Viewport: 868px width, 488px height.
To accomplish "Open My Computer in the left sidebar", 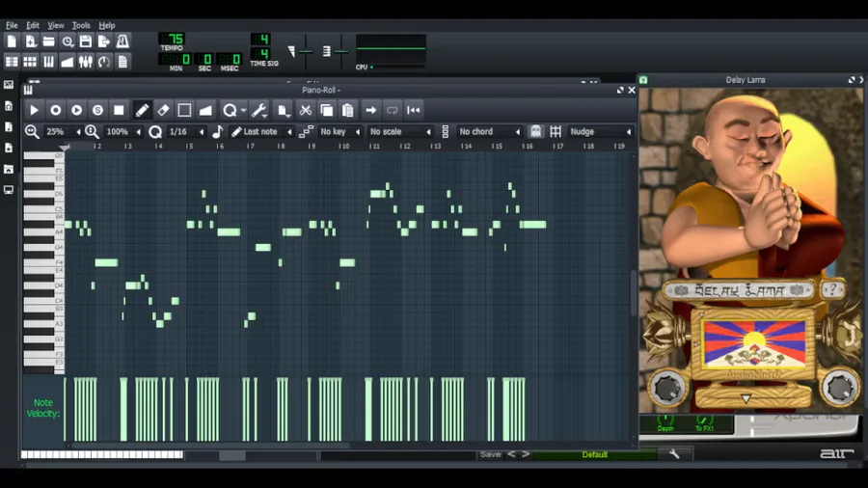I will [x=9, y=190].
